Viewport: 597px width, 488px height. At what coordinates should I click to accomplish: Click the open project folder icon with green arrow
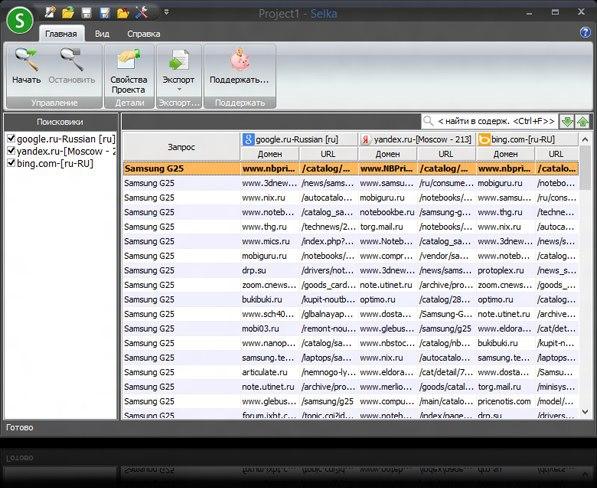pos(68,13)
